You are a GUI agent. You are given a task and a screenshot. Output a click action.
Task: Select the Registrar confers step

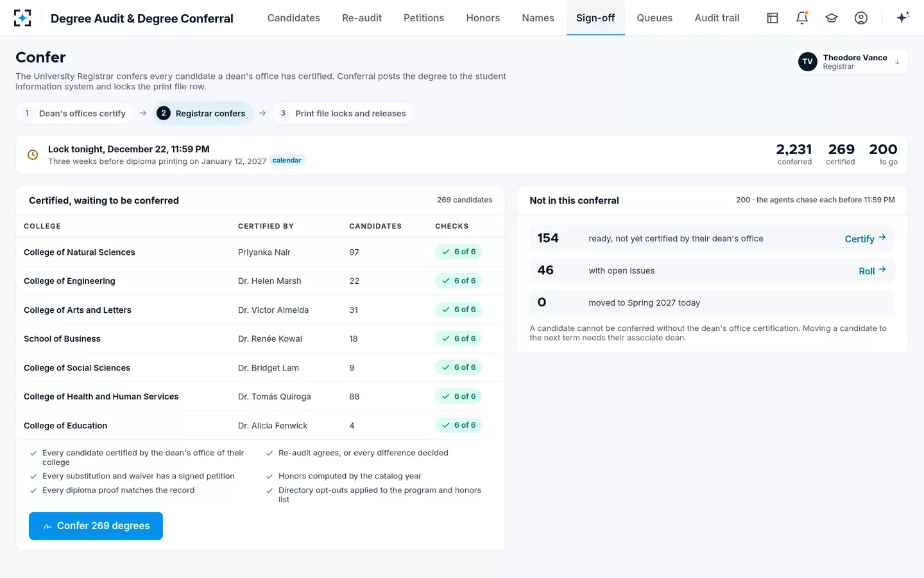click(x=201, y=113)
